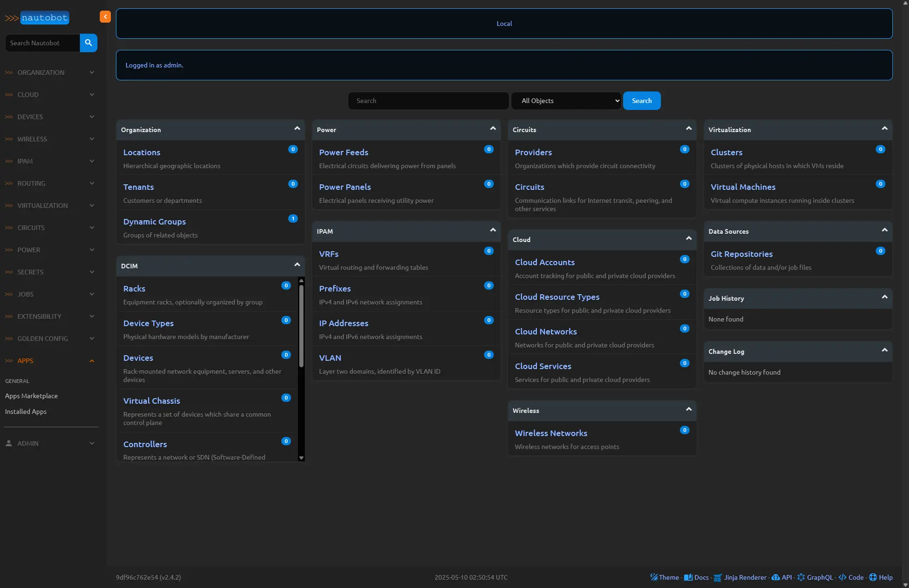Click the DCIM panel scrollbar
Image resolution: width=909 pixels, height=588 pixels.
tap(301, 326)
